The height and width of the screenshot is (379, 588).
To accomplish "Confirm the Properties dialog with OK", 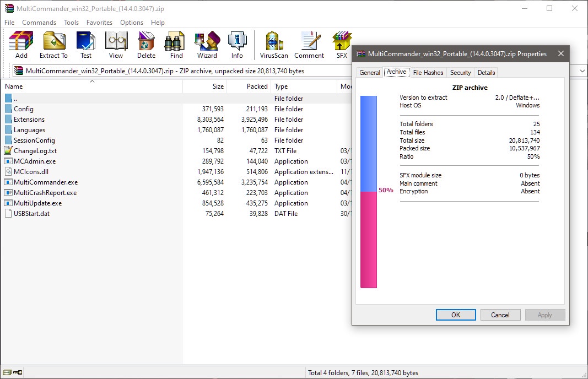I will (456, 315).
